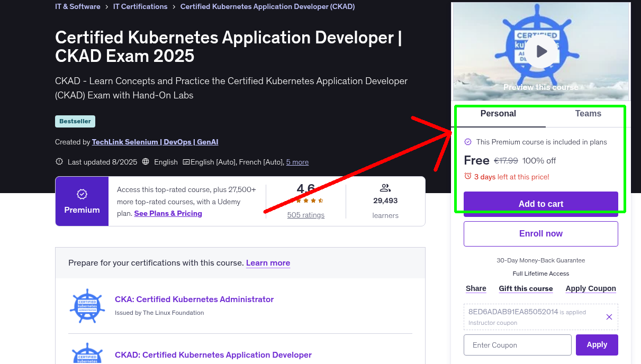Click the globe language icon

pyautogui.click(x=146, y=162)
